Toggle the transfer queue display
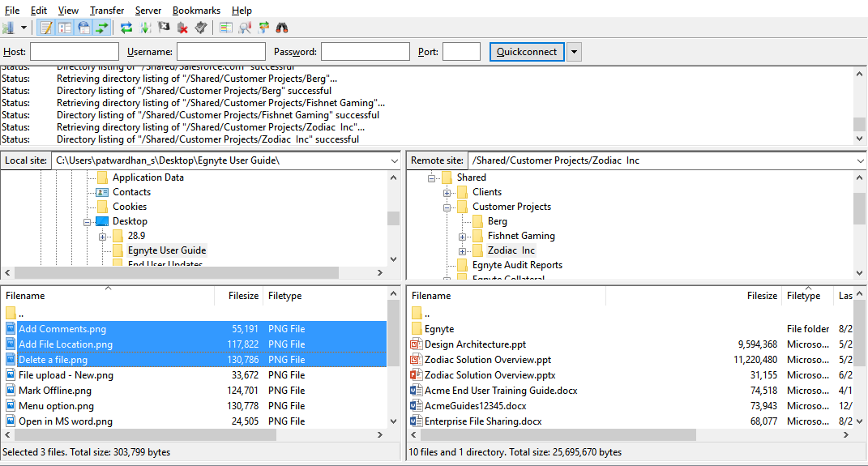 pyautogui.click(x=102, y=28)
